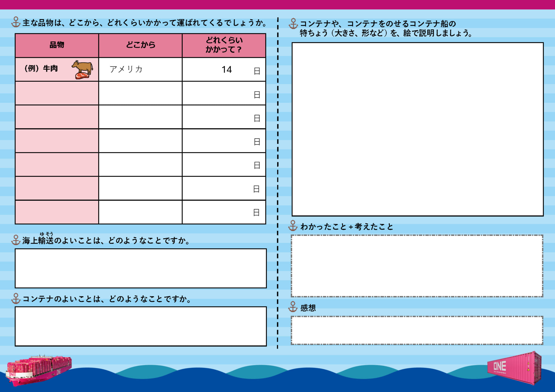Click anchor icon beside コンテナのよいこと question
This screenshot has height=392, width=555.
pyautogui.click(x=16, y=298)
